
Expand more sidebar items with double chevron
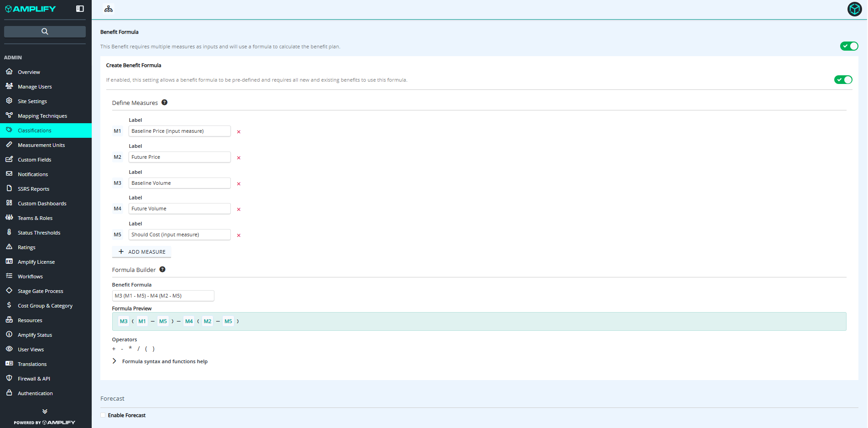pos(45,412)
